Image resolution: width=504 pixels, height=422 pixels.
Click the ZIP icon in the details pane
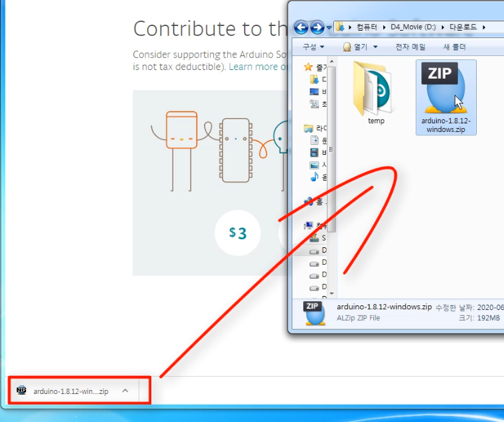(x=315, y=313)
